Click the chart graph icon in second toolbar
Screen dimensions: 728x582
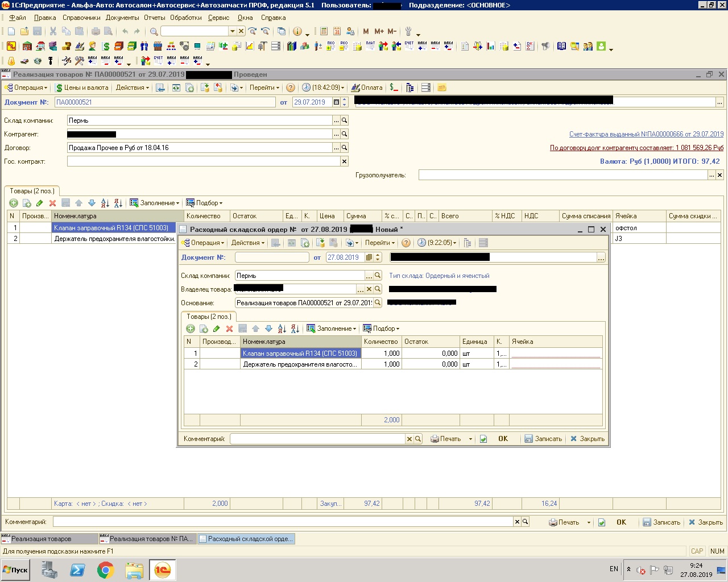click(x=249, y=46)
